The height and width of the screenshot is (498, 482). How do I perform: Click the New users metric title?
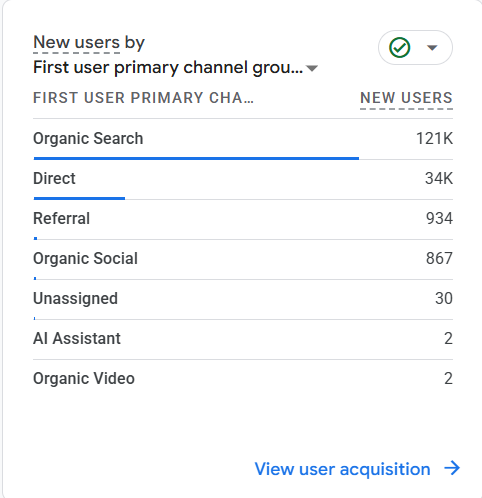[76, 43]
